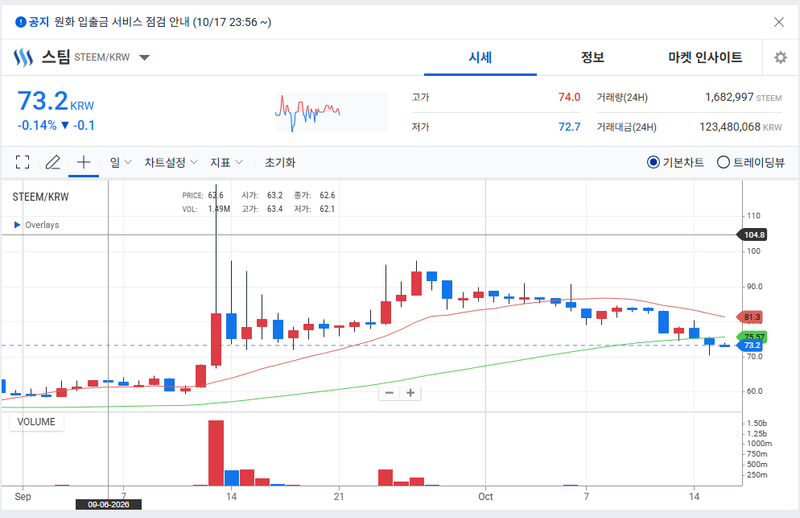Click the 1.50b volume axis label

(757, 423)
